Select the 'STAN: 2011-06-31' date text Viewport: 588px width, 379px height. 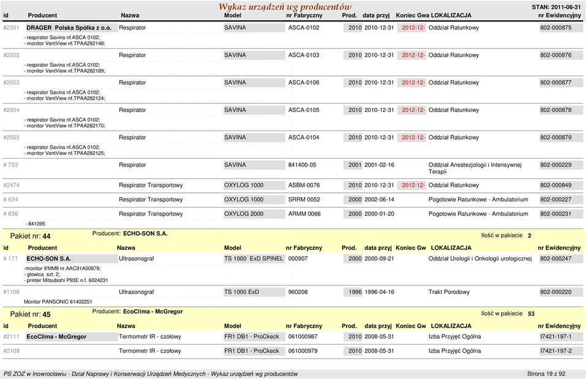click(x=556, y=7)
